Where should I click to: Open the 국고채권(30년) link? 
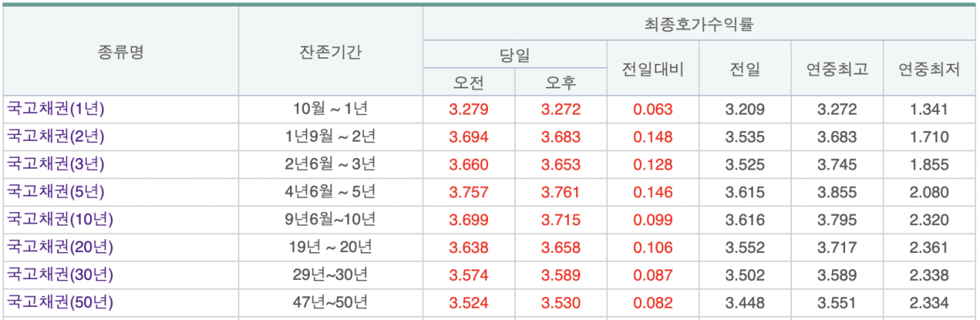pos(60,275)
